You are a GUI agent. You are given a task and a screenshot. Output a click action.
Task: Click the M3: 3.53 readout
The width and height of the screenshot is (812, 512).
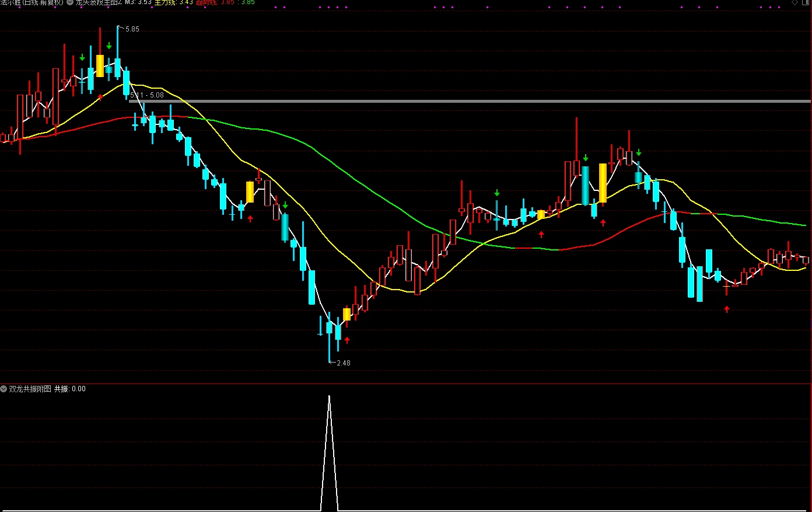pyautogui.click(x=138, y=2)
